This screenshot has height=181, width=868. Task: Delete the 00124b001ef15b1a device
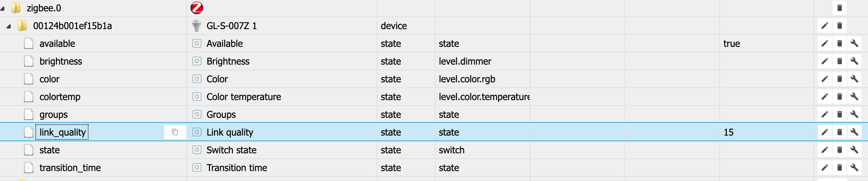[839, 26]
